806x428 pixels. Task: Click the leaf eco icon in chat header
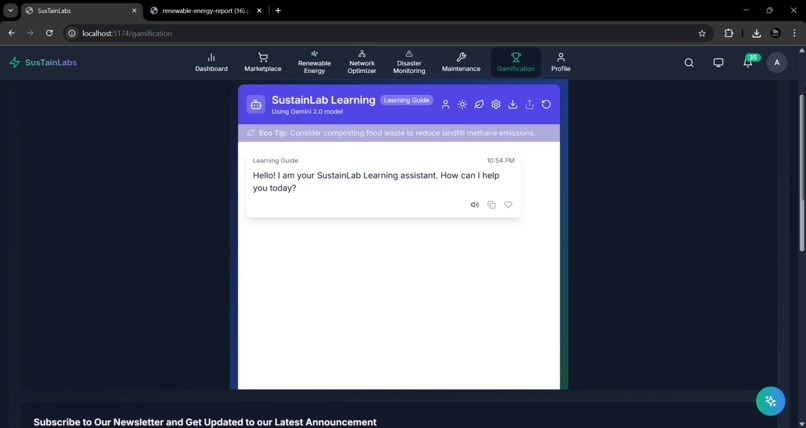(x=479, y=104)
